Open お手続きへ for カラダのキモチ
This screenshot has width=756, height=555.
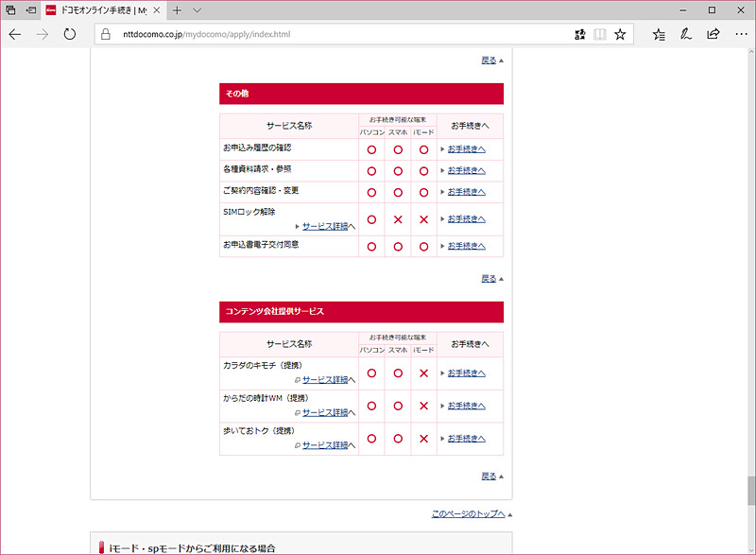[x=466, y=373]
